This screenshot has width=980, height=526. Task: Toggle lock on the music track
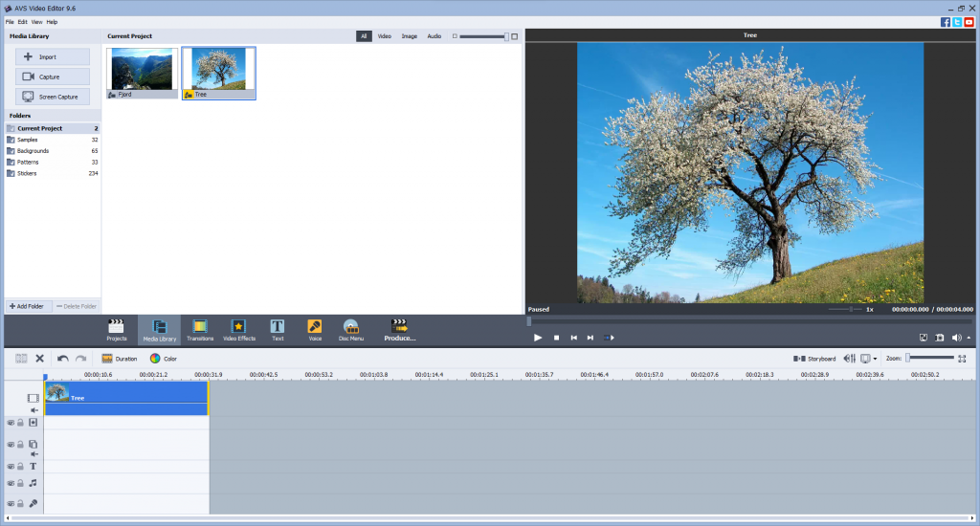point(20,484)
